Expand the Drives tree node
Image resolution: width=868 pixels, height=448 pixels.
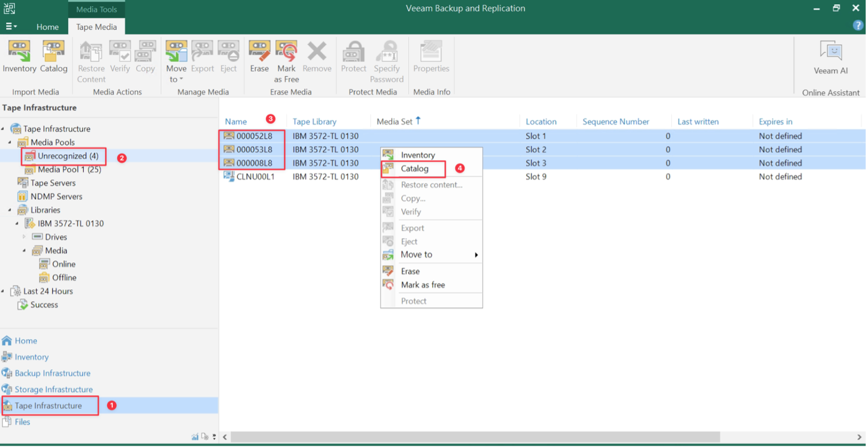click(24, 237)
